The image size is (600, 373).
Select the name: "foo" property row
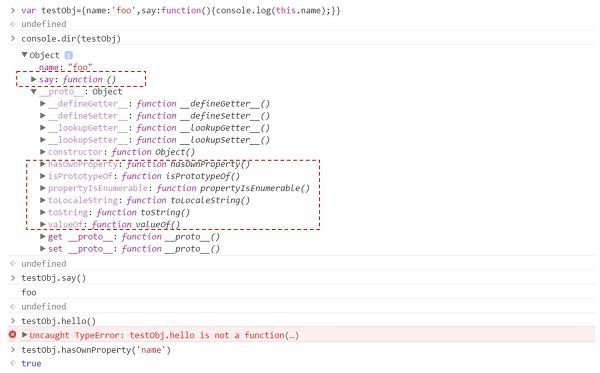(x=65, y=67)
